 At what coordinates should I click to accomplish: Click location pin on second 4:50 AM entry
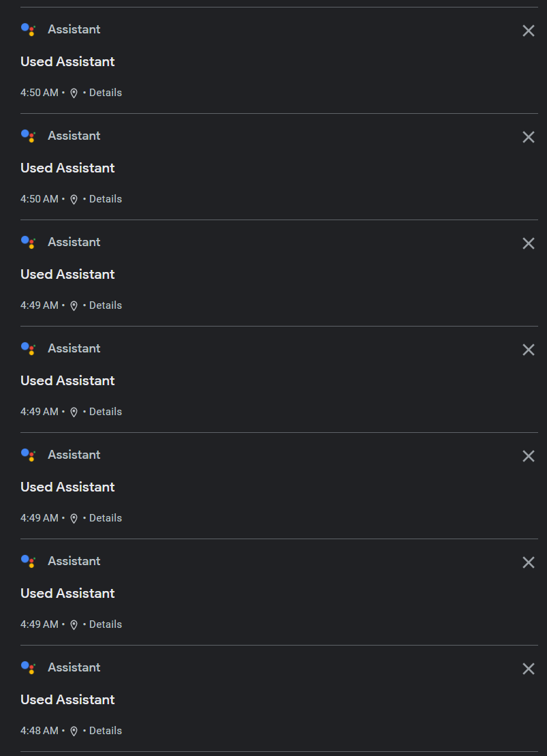pyautogui.click(x=74, y=199)
